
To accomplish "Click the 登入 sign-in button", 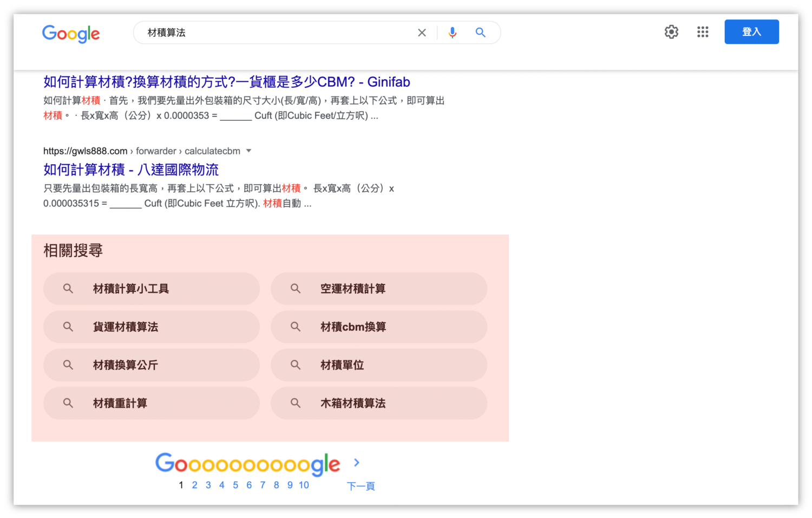I will coord(751,31).
